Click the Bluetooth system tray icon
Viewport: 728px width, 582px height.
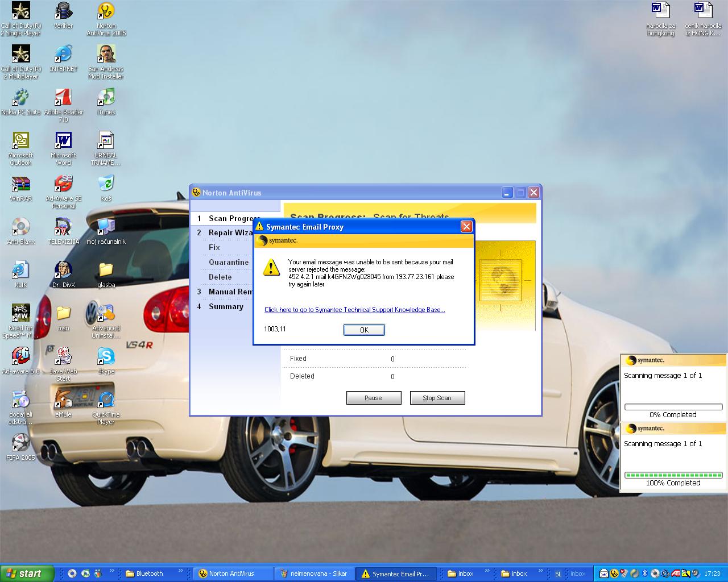(x=645, y=573)
